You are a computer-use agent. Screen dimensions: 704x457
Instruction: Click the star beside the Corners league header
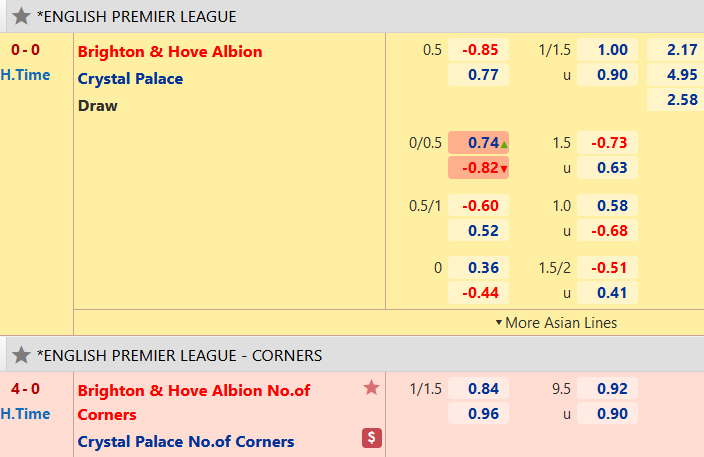click(x=20, y=355)
